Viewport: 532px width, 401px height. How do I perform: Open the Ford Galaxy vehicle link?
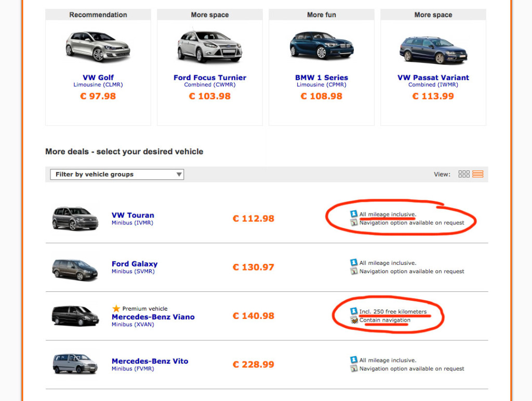click(x=135, y=264)
